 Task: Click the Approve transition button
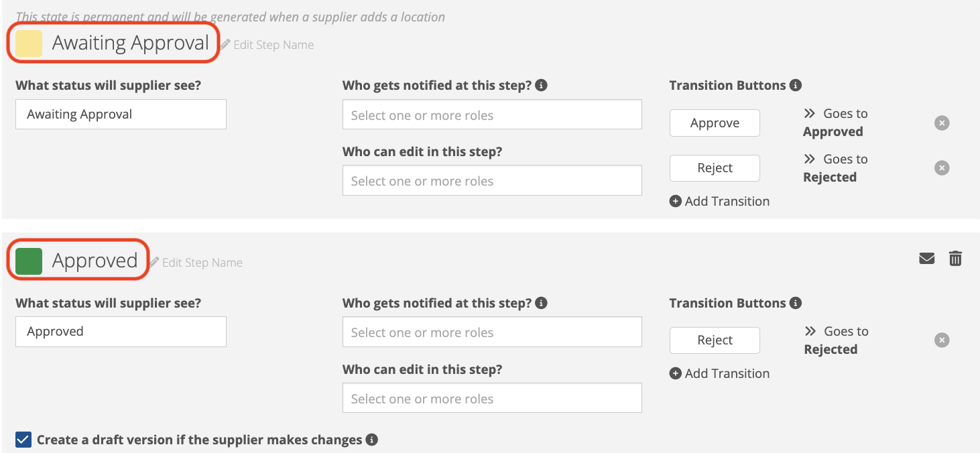tap(715, 123)
